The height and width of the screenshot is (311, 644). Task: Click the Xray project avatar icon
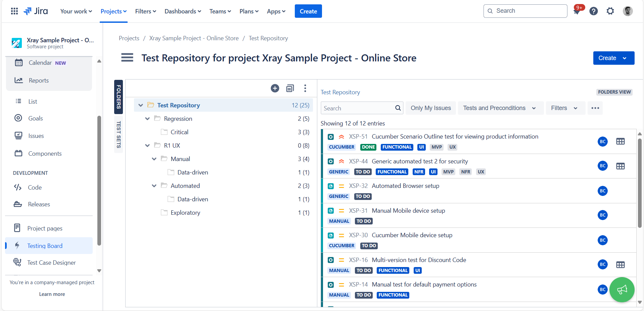(17, 43)
